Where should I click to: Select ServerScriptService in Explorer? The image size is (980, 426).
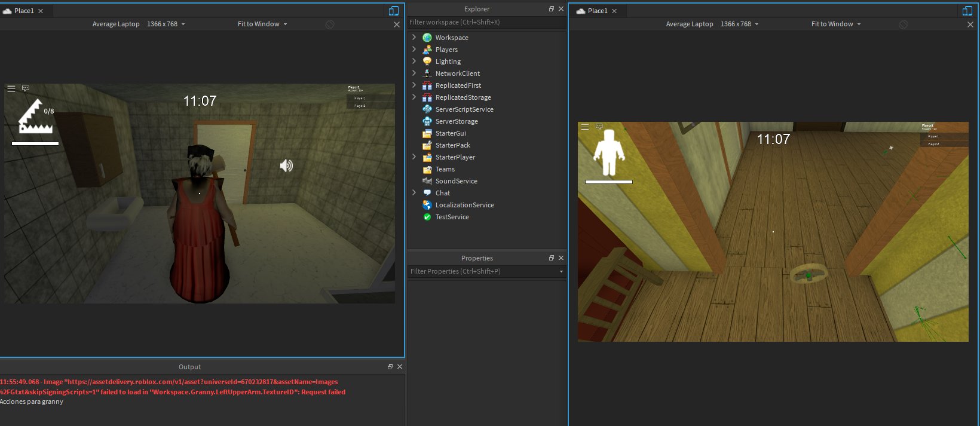click(464, 109)
